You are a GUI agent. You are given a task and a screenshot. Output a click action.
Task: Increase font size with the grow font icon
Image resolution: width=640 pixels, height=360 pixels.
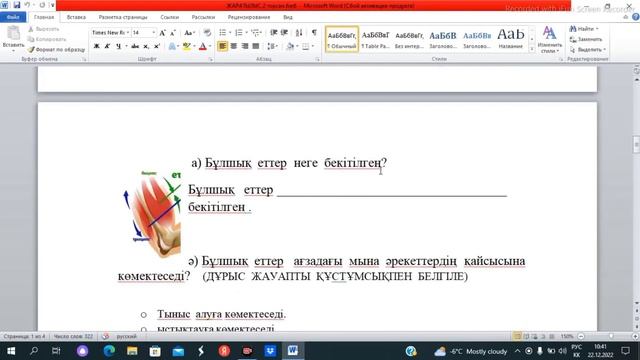point(162,33)
